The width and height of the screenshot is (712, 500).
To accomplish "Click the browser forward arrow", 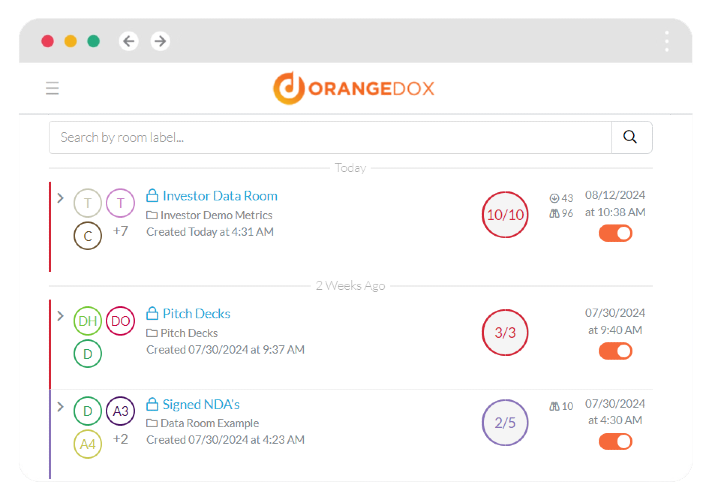I will [x=160, y=41].
